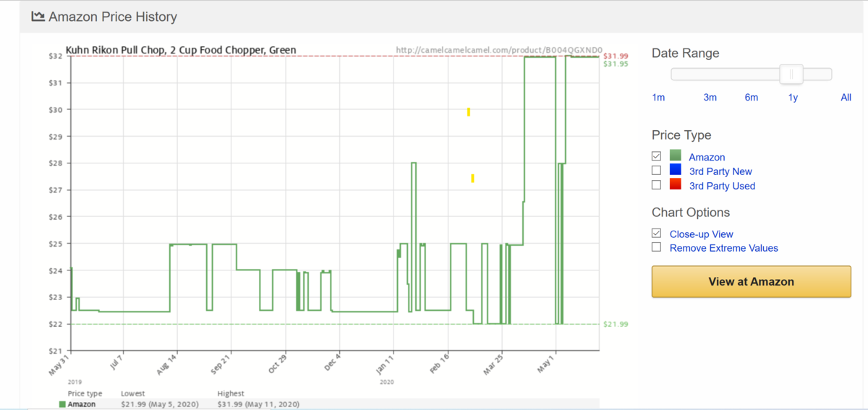Select the 6m date range

(x=751, y=98)
